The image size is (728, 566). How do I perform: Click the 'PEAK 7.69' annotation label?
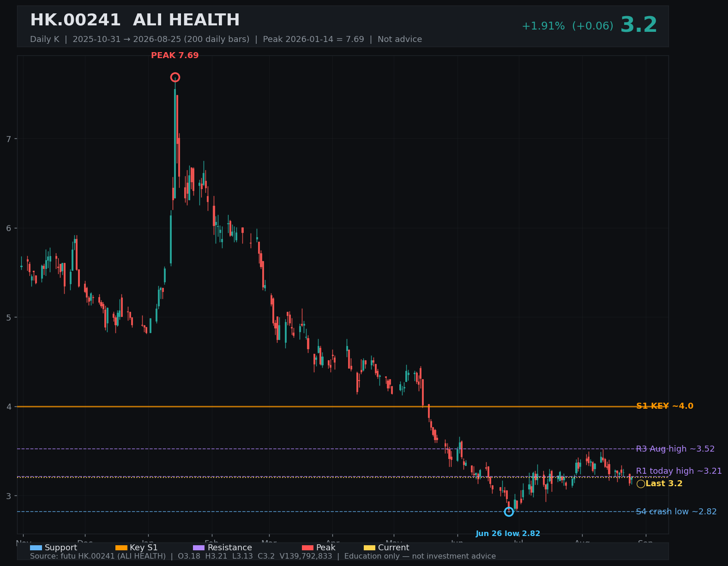click(175, 55)
